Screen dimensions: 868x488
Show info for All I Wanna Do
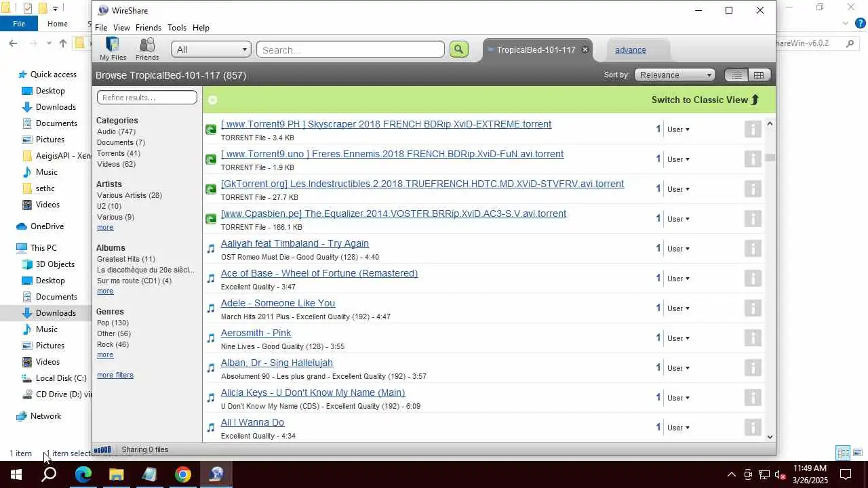753,427
